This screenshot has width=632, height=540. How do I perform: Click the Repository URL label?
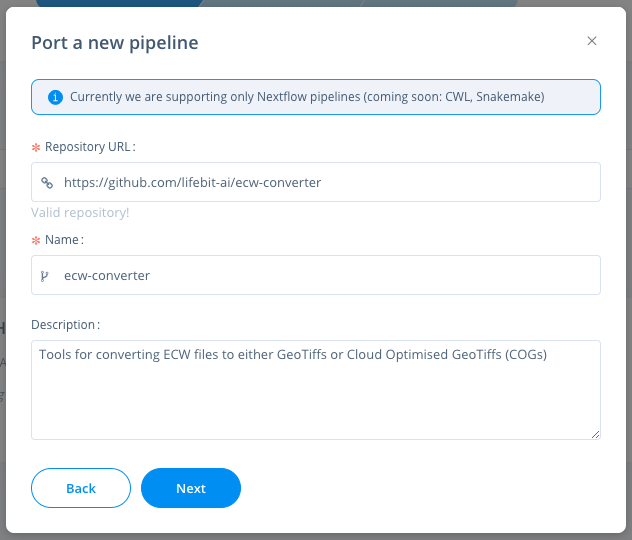[90, 147]
